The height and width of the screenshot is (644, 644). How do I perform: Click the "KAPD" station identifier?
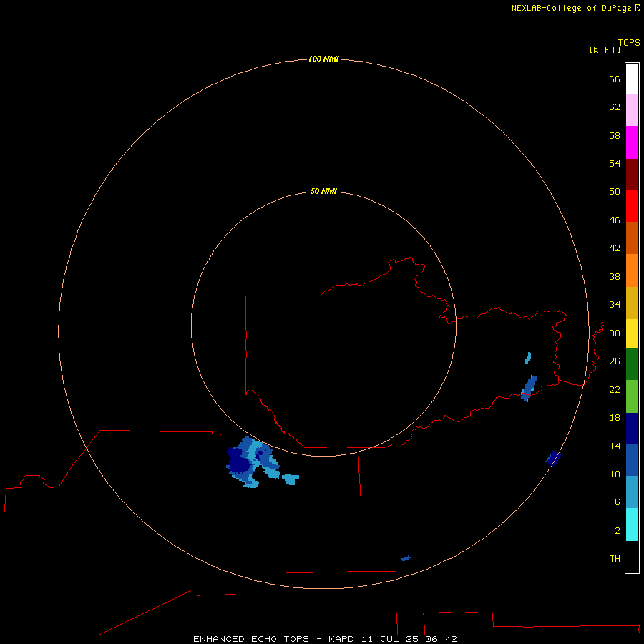point(342,639)
